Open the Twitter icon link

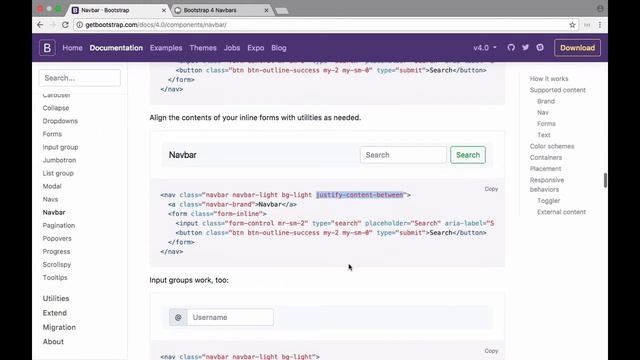point(525,47)
